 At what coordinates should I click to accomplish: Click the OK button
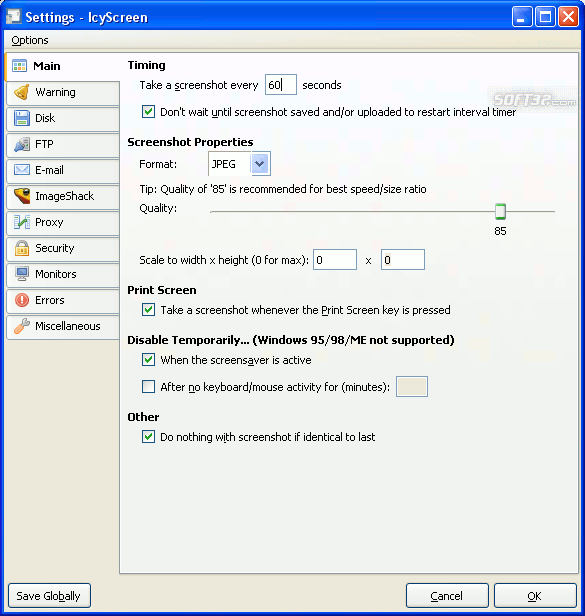(x=535, y=596)
